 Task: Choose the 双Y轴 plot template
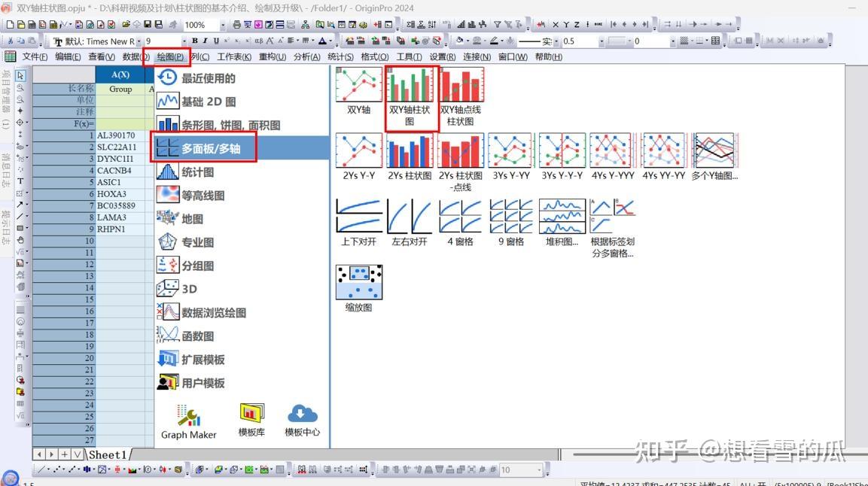tap(358, 84)
